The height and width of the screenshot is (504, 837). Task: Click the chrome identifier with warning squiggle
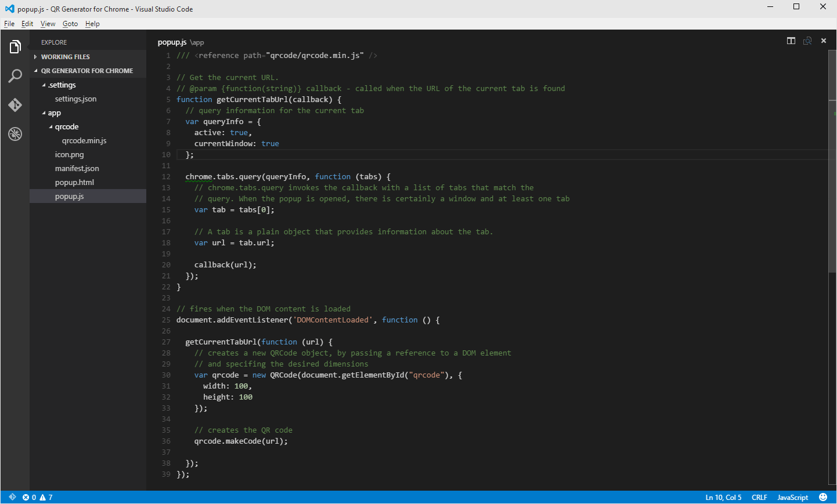click(199, 176)
